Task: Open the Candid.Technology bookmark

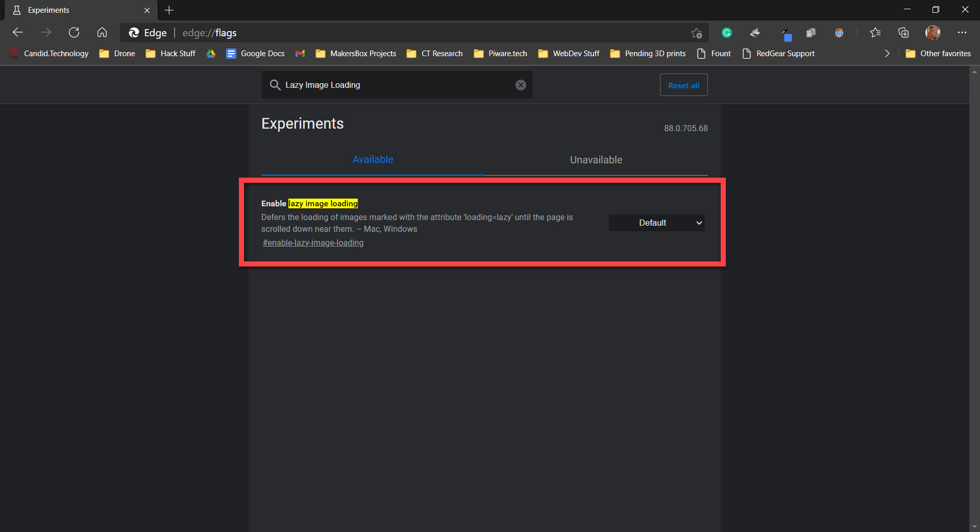Action: tap(49, 54)
